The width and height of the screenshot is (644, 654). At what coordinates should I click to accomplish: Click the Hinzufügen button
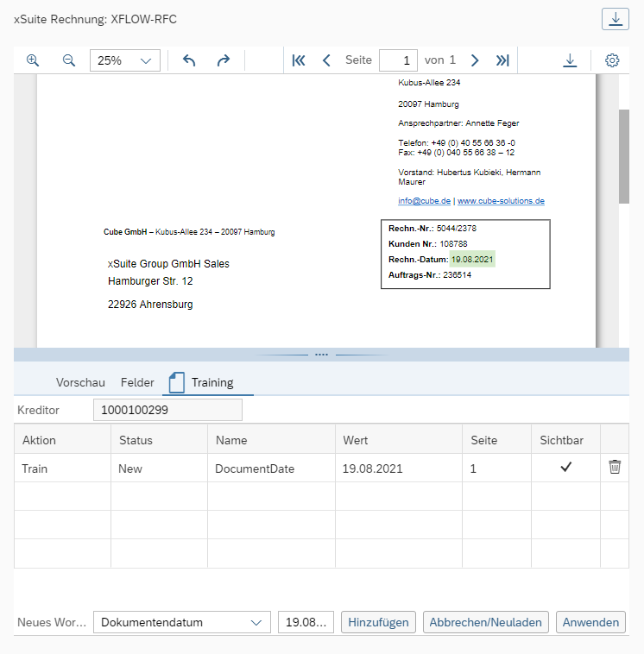click(378, 622)
